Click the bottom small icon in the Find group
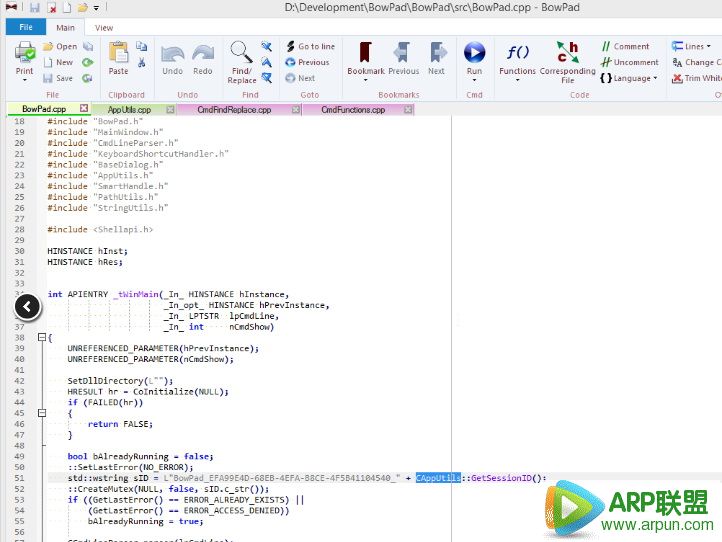722x542 pixels. pos(267,78)
